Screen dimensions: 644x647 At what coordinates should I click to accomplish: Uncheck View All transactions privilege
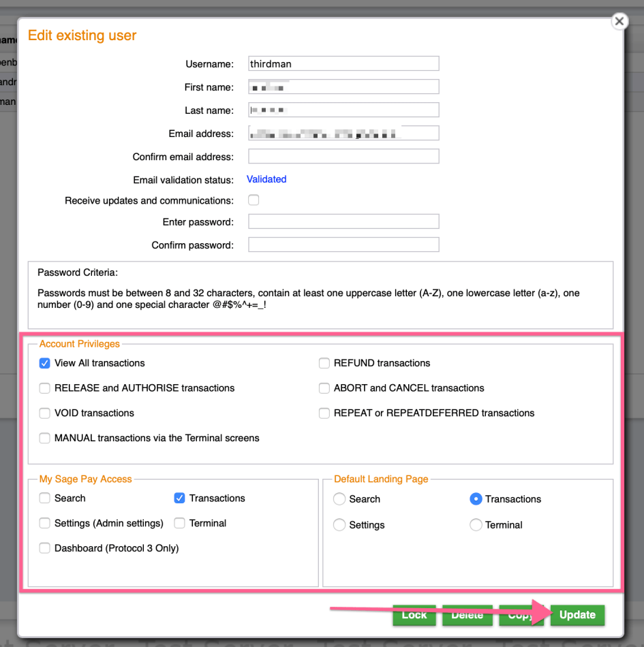pos(44,363)
